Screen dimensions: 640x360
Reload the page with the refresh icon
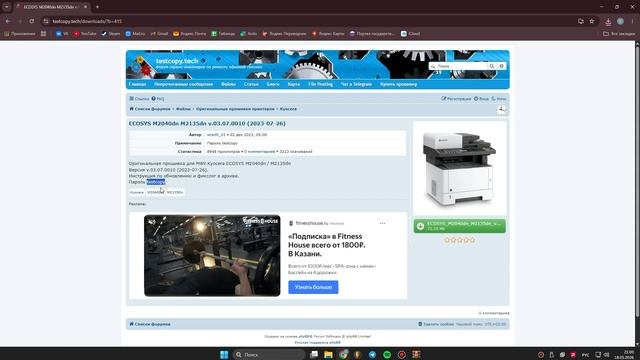click(x=31, y=21)
